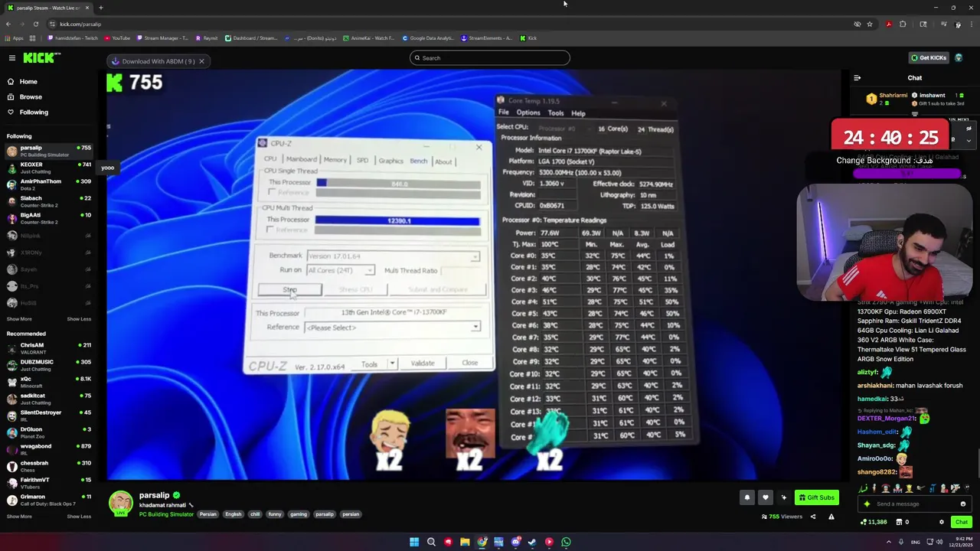
Task: Click the report warning icon under the stream
Action: [x=831, y=517]
